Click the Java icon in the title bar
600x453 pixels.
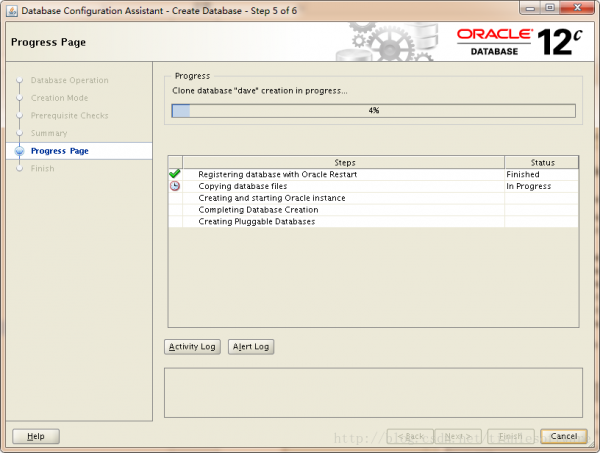tap(12, 11)
